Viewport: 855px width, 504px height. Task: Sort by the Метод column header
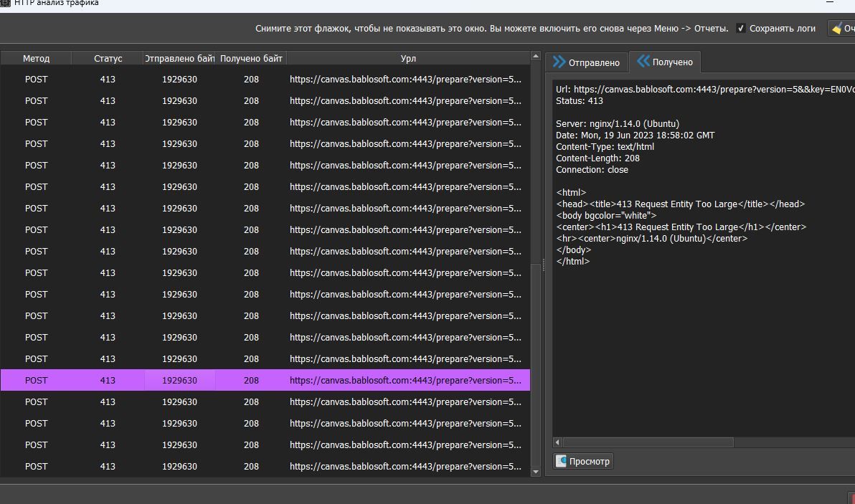coord(36,58)
